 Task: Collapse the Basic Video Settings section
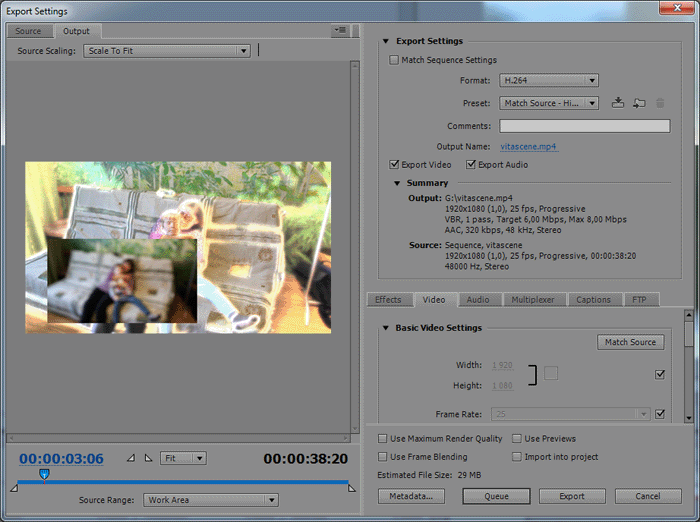(x=386, y=328)
